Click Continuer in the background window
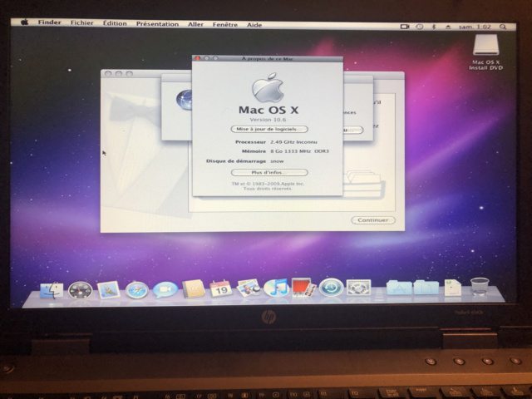This screenshot has height=399, width=532. click(x=373, y=219)
